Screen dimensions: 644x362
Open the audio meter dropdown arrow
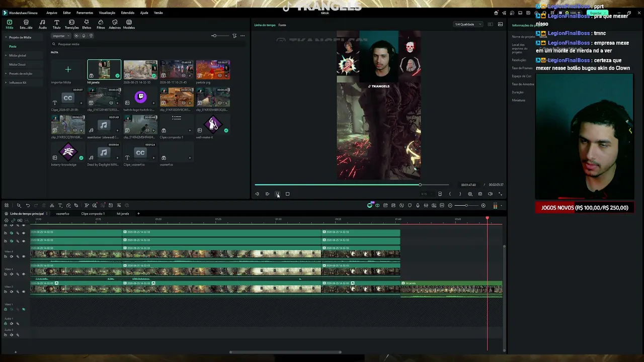point(501,205)
